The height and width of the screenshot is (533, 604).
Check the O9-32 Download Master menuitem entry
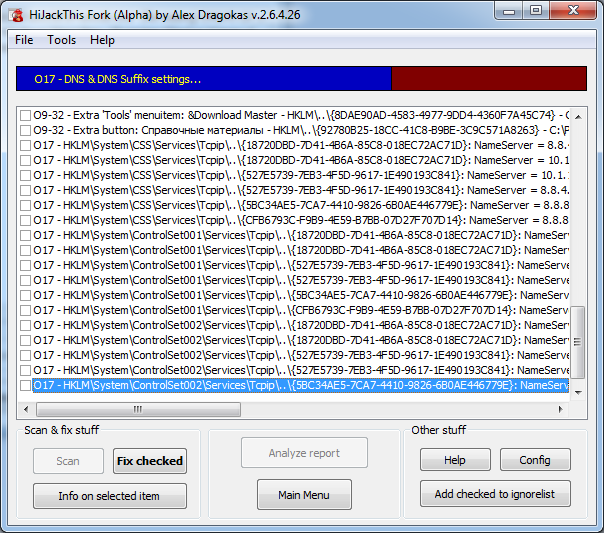click(25, 115)
